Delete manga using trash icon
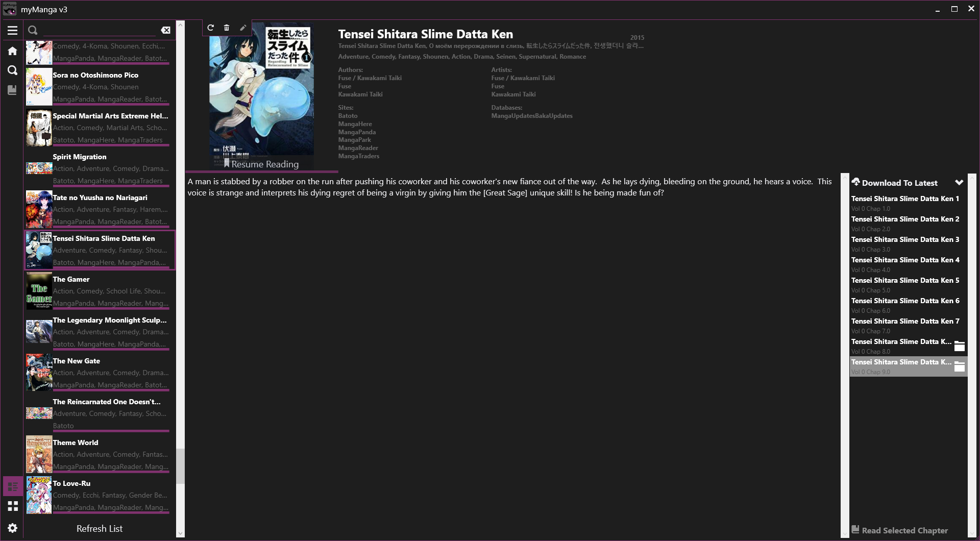The height and width of the screenshot is (541, 980). click(x=227, y=28)
